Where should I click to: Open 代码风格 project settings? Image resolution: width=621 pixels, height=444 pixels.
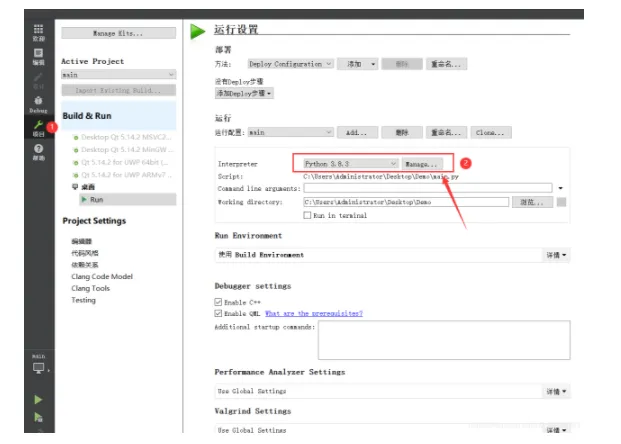(x=85, y=253)
